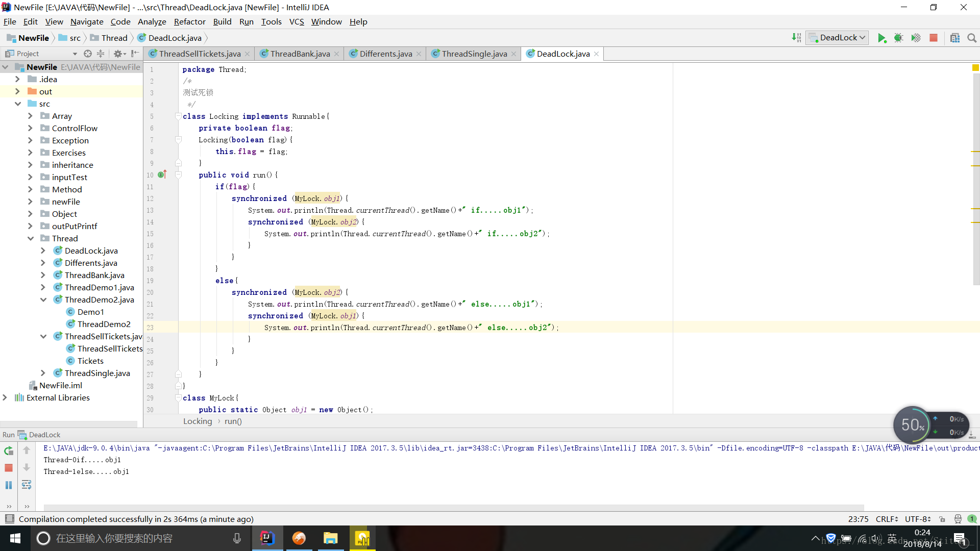This screenshot has width=980, height=551.
Task: Run DeadLock with green play icon
Action: coord(881,38)
